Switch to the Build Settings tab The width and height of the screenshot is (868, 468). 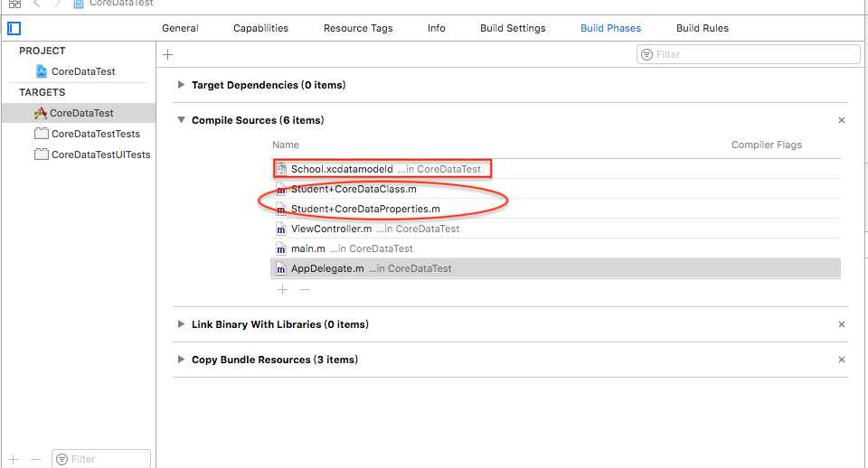pyautogui.click(x=513, y=28)
